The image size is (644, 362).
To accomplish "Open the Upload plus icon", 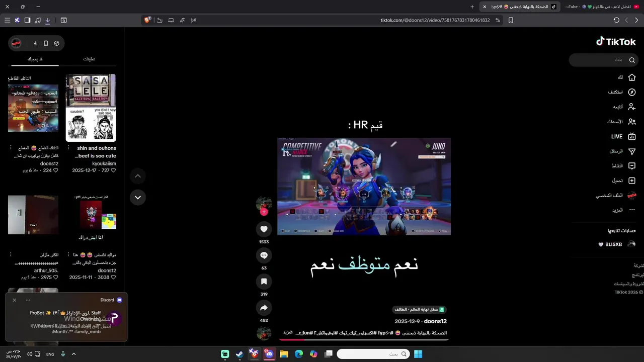I will coord(632,180).
